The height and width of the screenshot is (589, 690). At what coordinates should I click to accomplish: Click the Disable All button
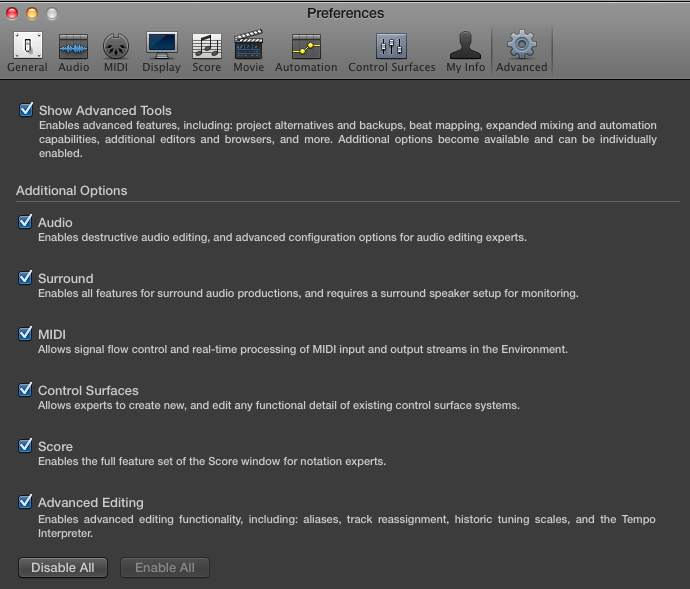click(63, 567)
